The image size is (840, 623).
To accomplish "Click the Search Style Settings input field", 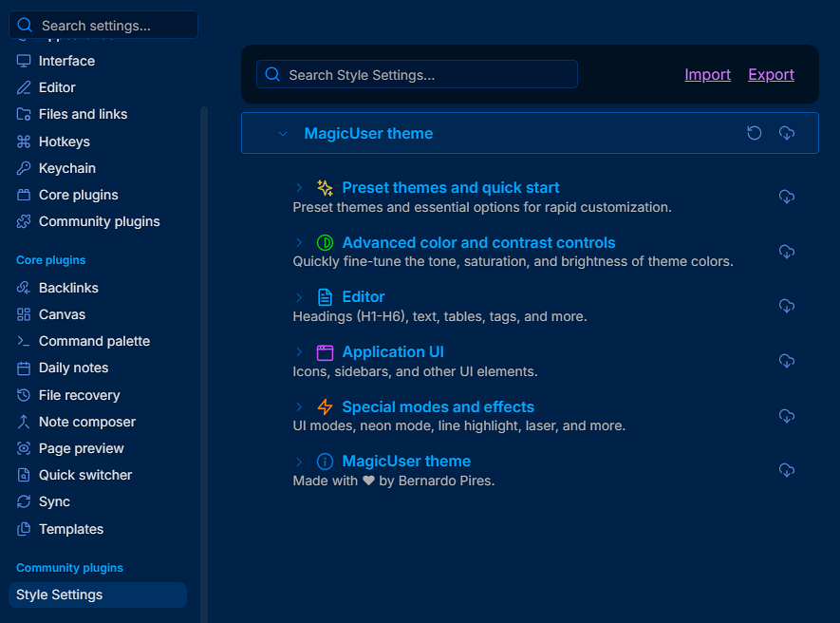I will pos(418,74).
